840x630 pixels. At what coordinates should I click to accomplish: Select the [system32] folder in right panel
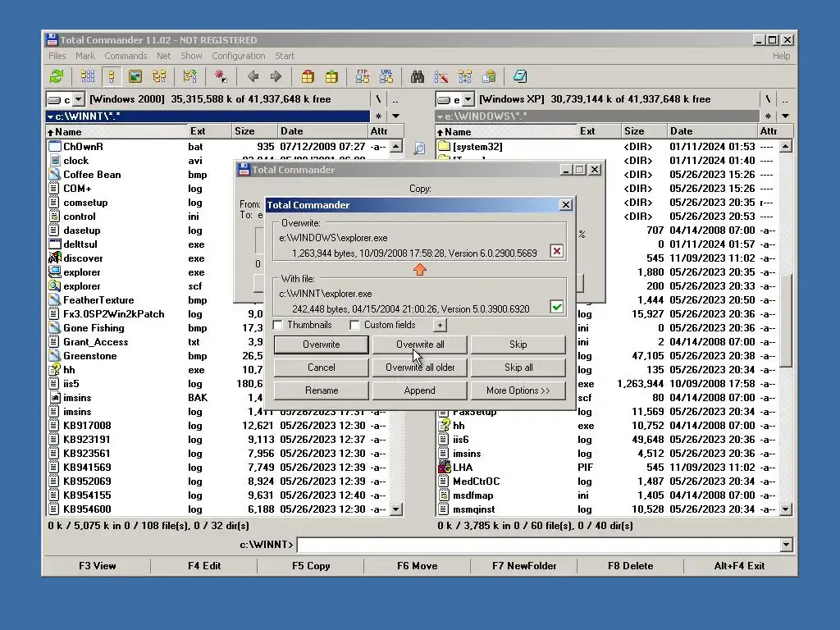[607, 147]
